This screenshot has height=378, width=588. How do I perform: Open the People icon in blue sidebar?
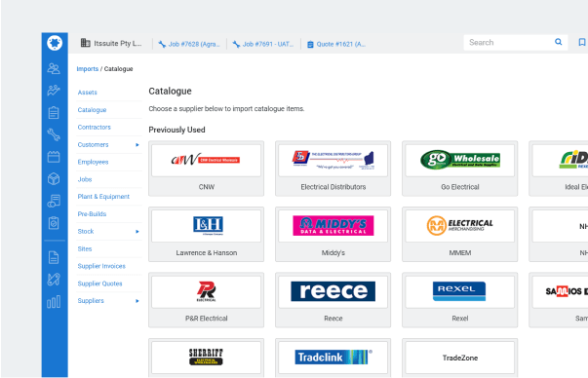tap(54, 68)
